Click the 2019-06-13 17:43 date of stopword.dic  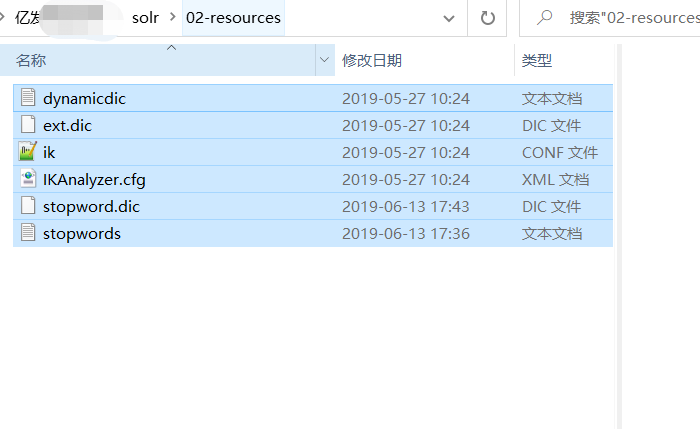406,207
